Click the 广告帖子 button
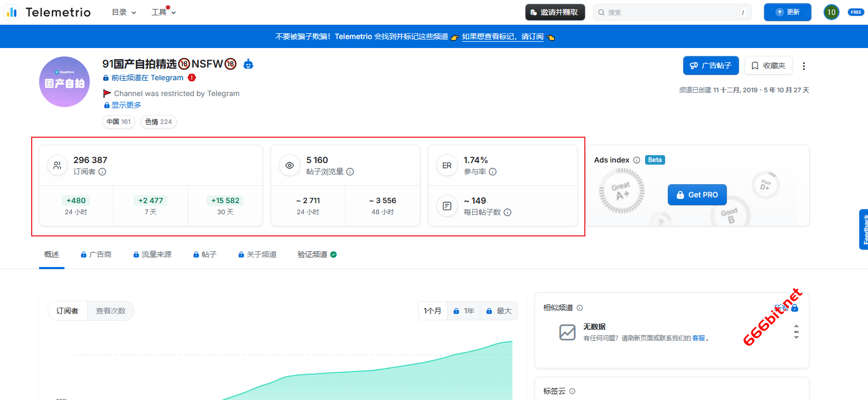 tap(711, 65)
